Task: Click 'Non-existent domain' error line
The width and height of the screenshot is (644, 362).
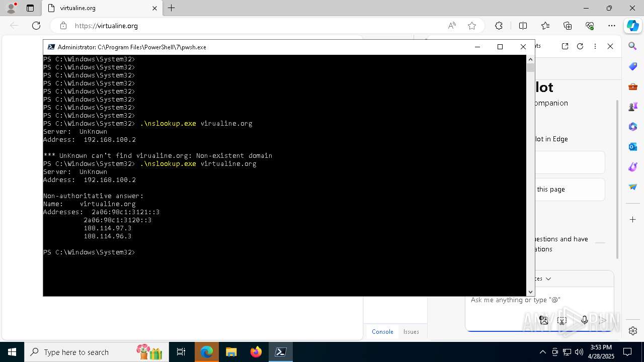Action: point(157,156)
